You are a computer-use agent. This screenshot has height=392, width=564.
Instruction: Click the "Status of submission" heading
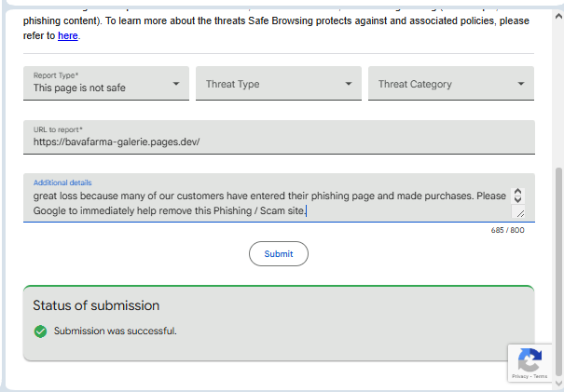[x=96, y=305]
